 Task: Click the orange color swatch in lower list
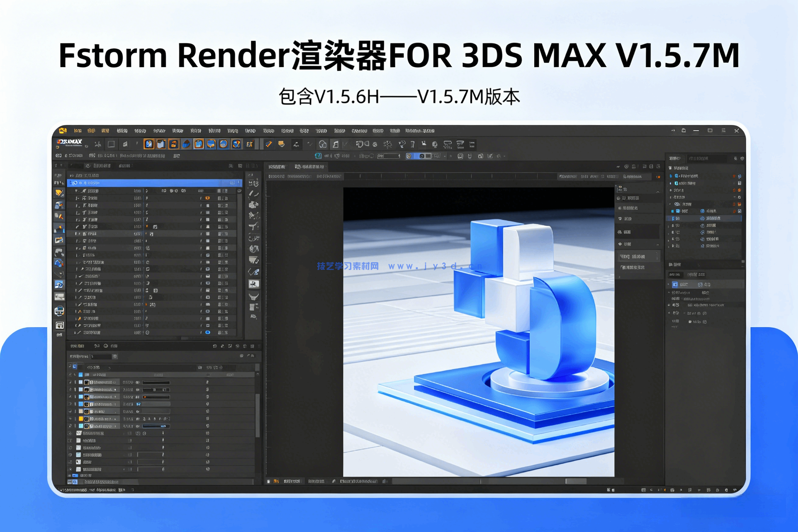pos(81,419)
